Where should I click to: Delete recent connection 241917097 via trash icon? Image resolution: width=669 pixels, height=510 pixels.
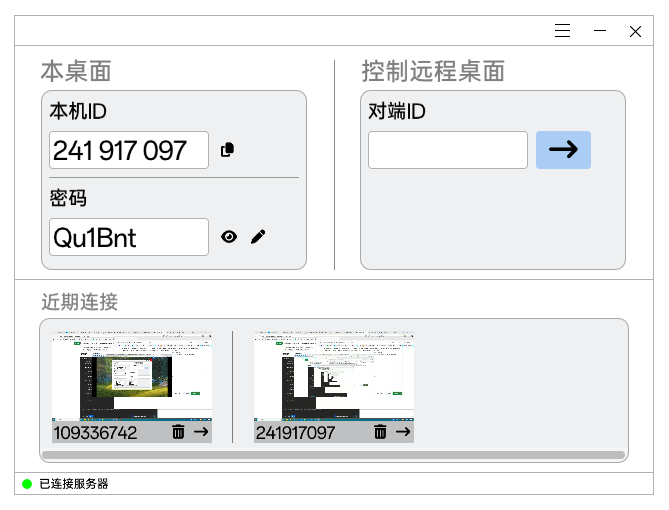pyautogui.click(x=380, y=432)
